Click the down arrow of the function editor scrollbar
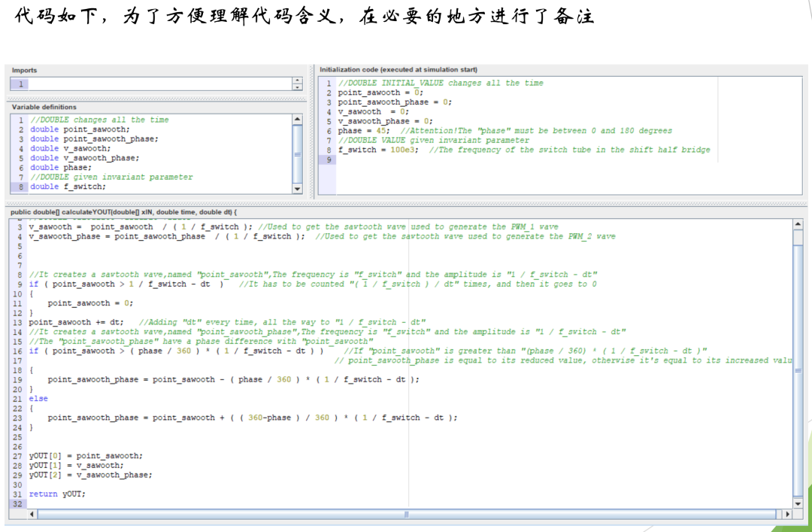 [x=798, y=504]
